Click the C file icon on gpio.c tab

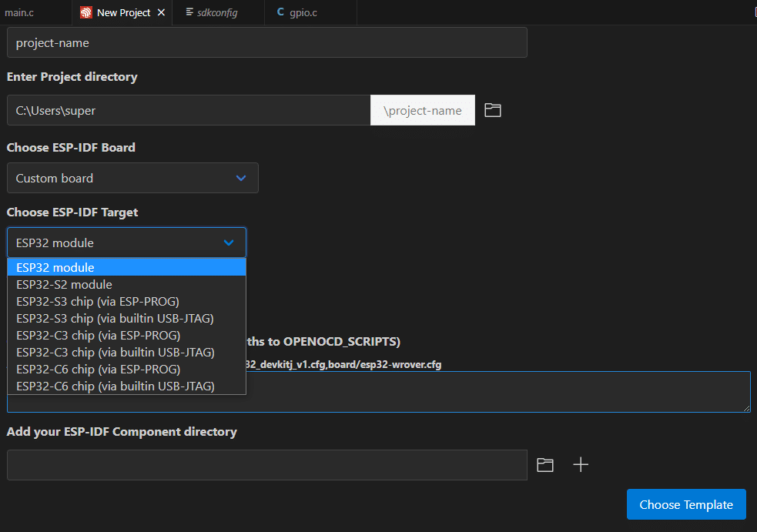[280, 12]
